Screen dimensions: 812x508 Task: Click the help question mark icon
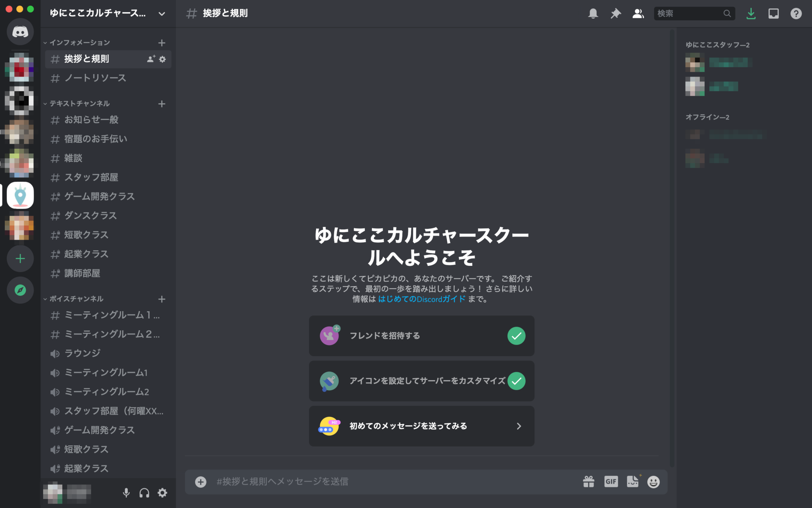click(796, 13)
